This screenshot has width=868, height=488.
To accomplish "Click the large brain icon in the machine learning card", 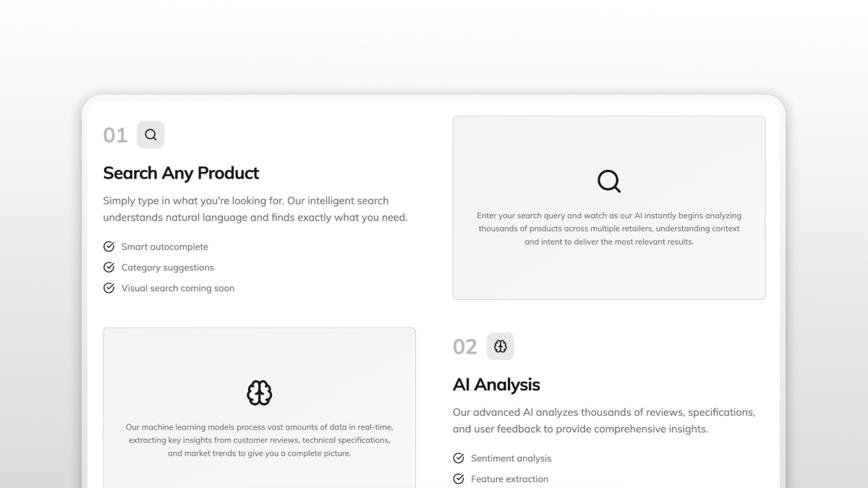I will click(259, 393).
